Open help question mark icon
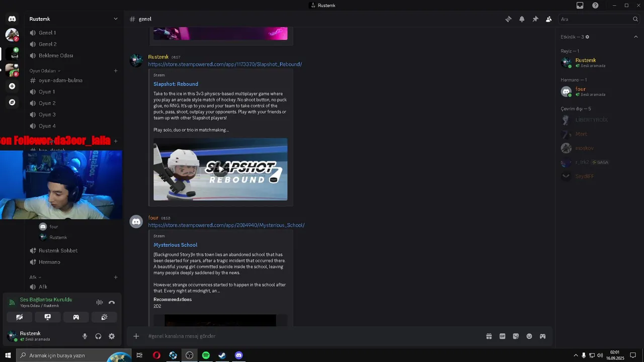This screenshot has width=644, height=362. click(x=595, y=6)
